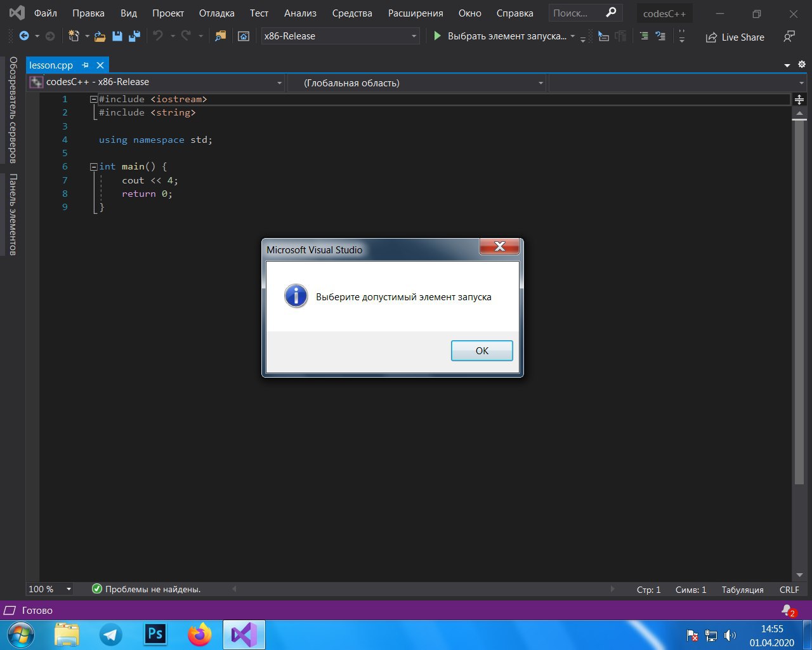The width and height of the screenshot is (812, 650).
Task: Click the Undo arrow icon
Action: (x=158, y=36)
